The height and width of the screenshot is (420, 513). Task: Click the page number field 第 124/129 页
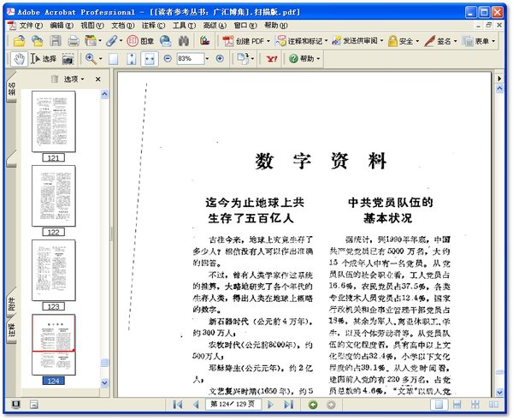[x=233, y=405]
